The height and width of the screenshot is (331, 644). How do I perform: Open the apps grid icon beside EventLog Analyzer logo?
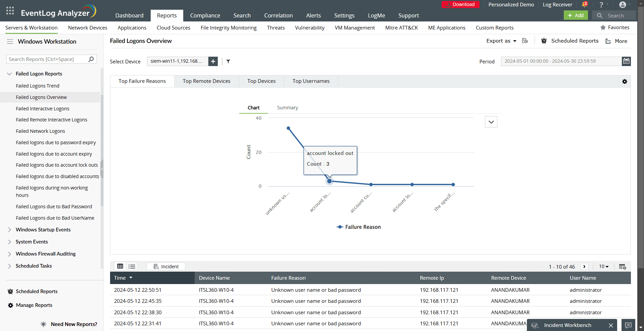pos(10,10)
